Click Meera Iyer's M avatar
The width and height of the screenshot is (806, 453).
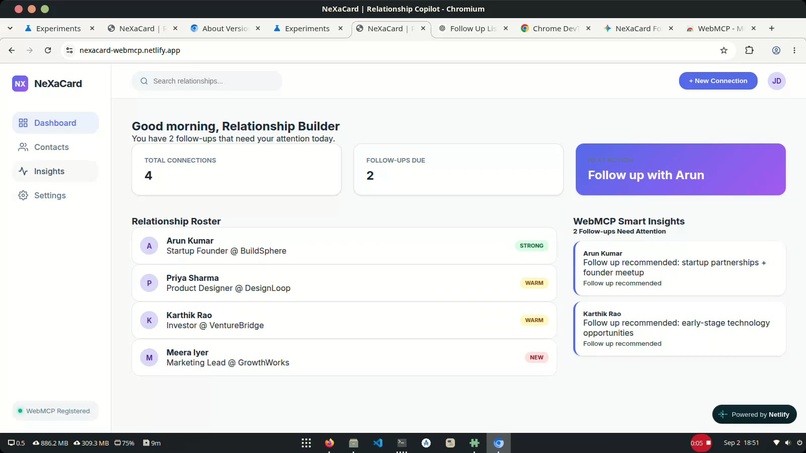[x=149, y=357]
